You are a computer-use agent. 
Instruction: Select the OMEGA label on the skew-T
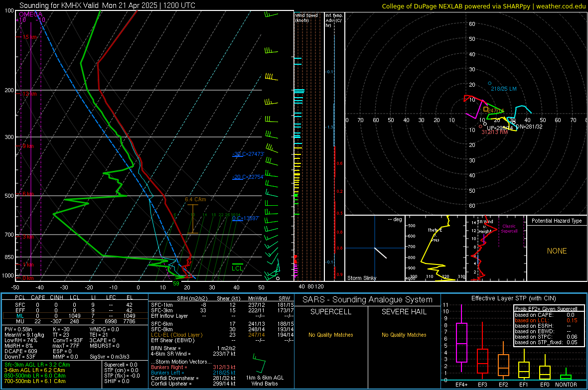(30, 14)
